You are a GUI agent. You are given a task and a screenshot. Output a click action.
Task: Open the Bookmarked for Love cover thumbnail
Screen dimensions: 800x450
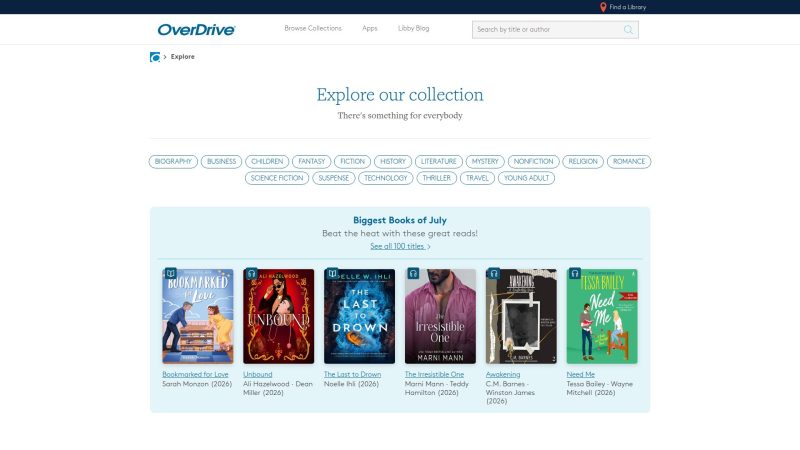[x=198, y=316]
